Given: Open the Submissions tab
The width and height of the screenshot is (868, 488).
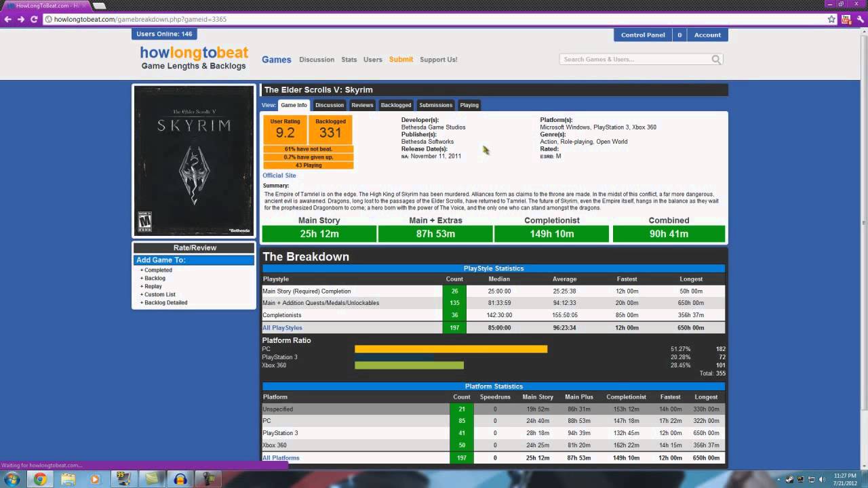Looking at the screenshot, I should pos(435,105).
